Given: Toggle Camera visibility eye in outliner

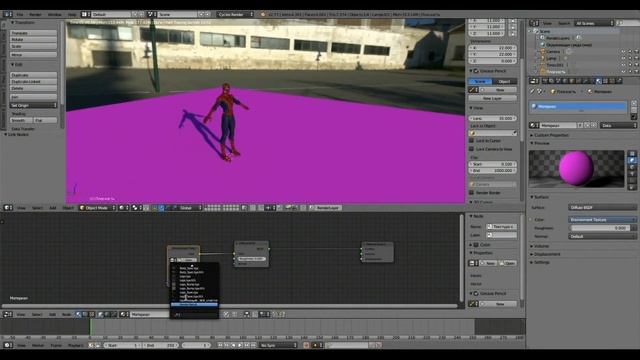Looking at the screenshot, I should click(624, 52).
